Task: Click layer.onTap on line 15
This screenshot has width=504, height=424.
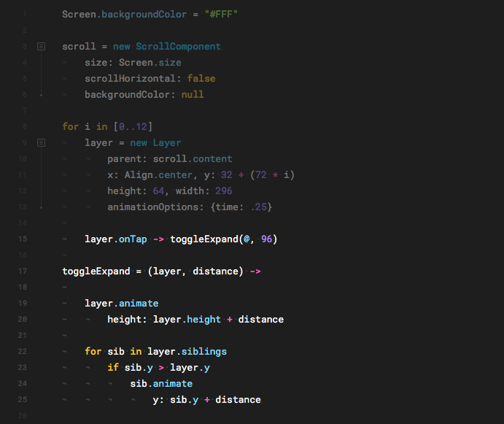Action: (x=116, y=239)
